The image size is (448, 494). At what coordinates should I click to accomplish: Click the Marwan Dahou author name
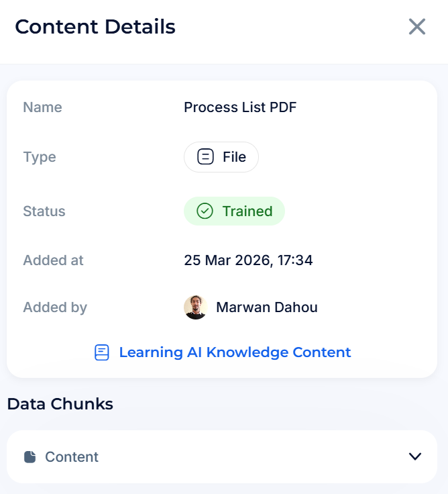pos(267,307)
